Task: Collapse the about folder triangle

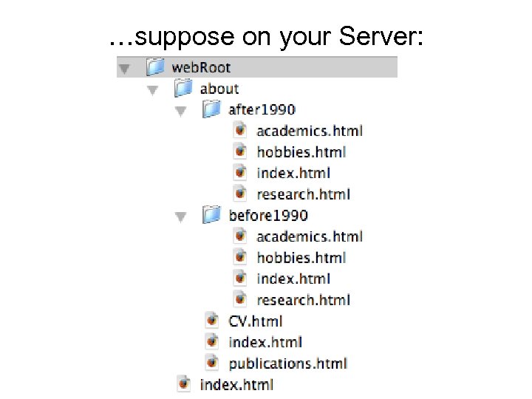Action: (152, 89)
